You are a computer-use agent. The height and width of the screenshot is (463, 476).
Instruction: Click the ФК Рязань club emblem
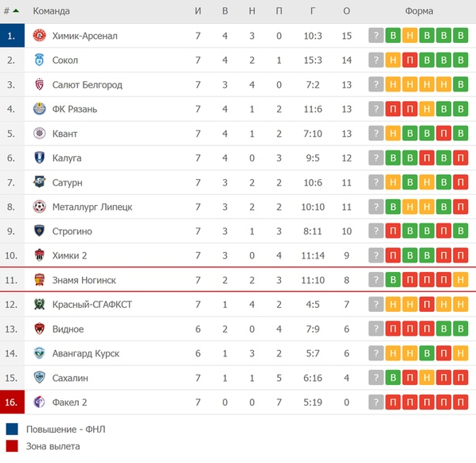click(x=40, y=109)
